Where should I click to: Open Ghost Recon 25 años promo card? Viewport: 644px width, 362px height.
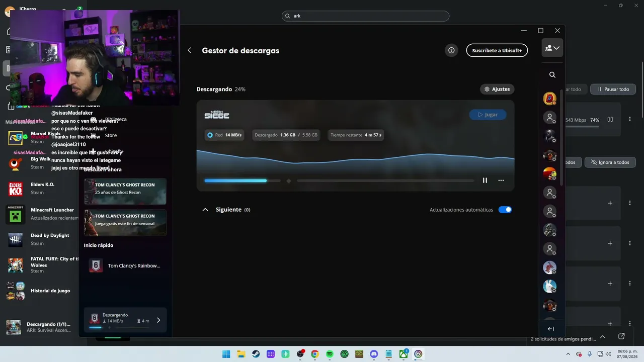click(x=125, y=192)
